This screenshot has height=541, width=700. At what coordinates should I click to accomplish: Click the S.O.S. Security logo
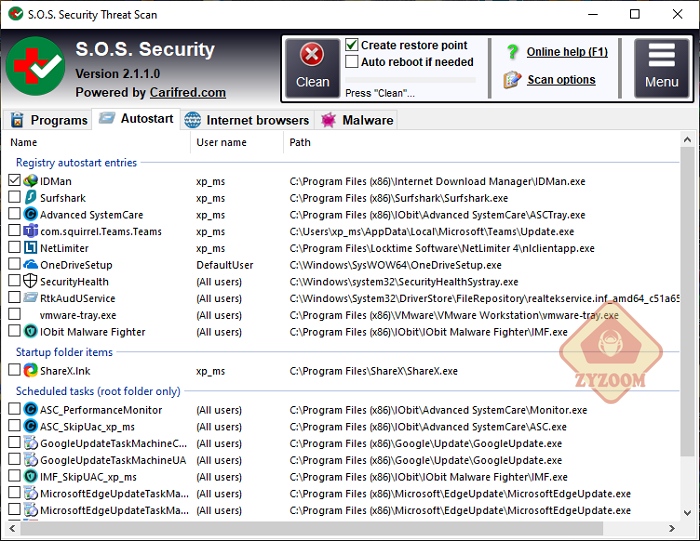(35, 66)
